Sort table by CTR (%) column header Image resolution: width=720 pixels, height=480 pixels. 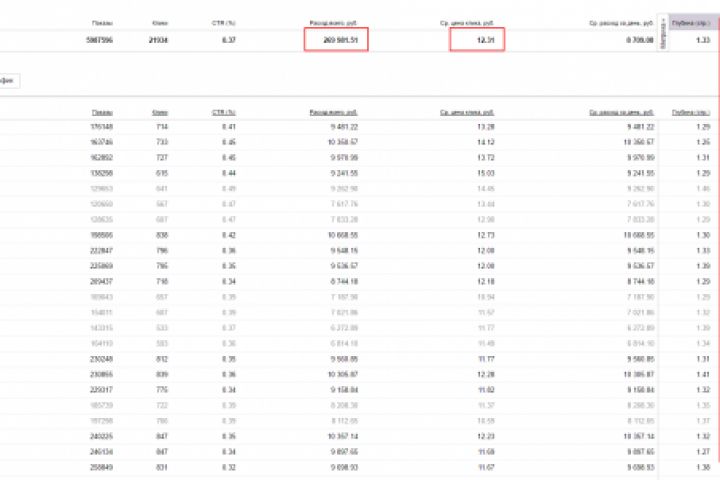(x=224, y=112)
